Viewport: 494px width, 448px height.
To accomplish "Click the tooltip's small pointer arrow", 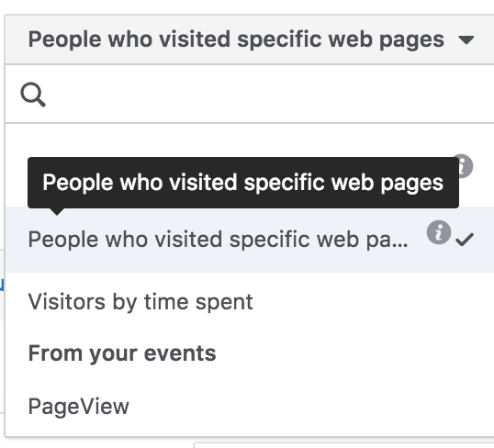I will pyautogui.click(x=57, y=212).
